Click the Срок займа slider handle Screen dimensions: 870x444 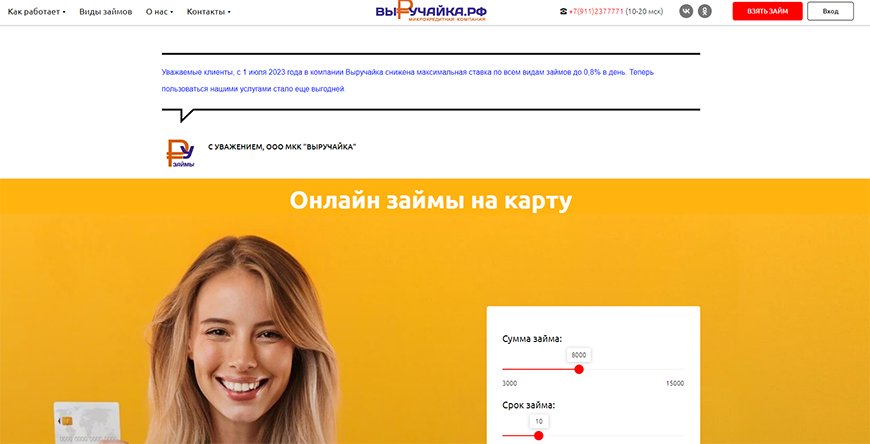coord(538,436)
